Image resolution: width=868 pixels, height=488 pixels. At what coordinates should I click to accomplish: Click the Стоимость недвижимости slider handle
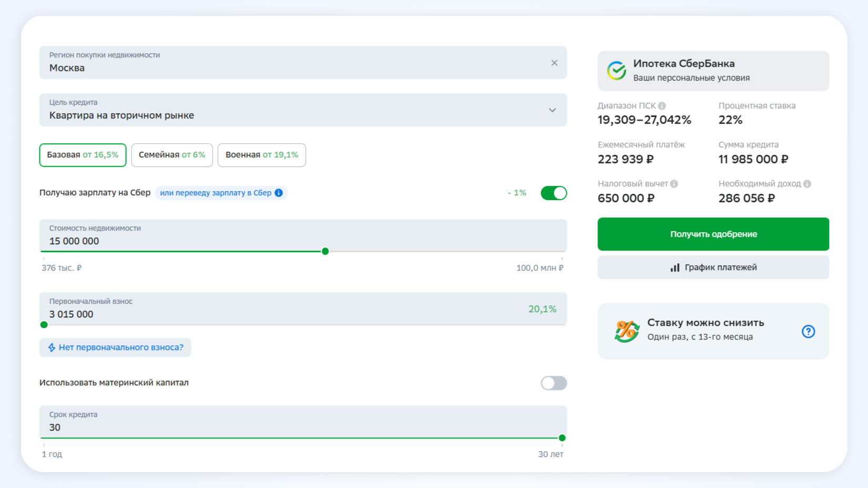pos(325,251)
